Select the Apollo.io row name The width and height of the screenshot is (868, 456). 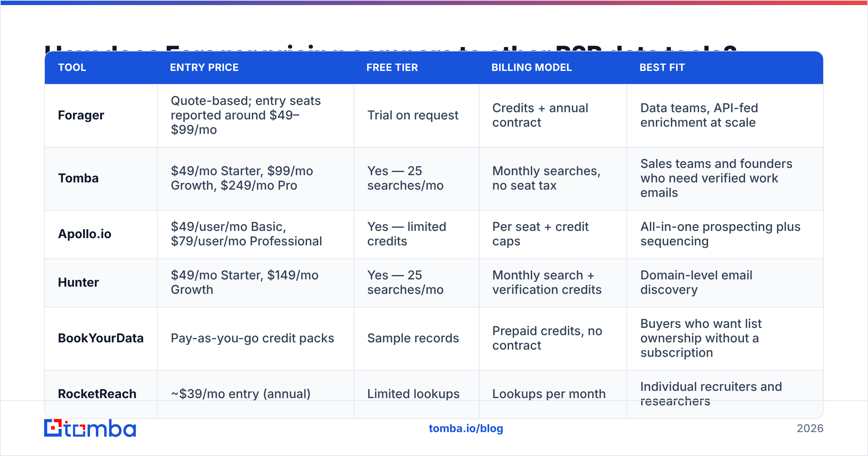(85, 234)
